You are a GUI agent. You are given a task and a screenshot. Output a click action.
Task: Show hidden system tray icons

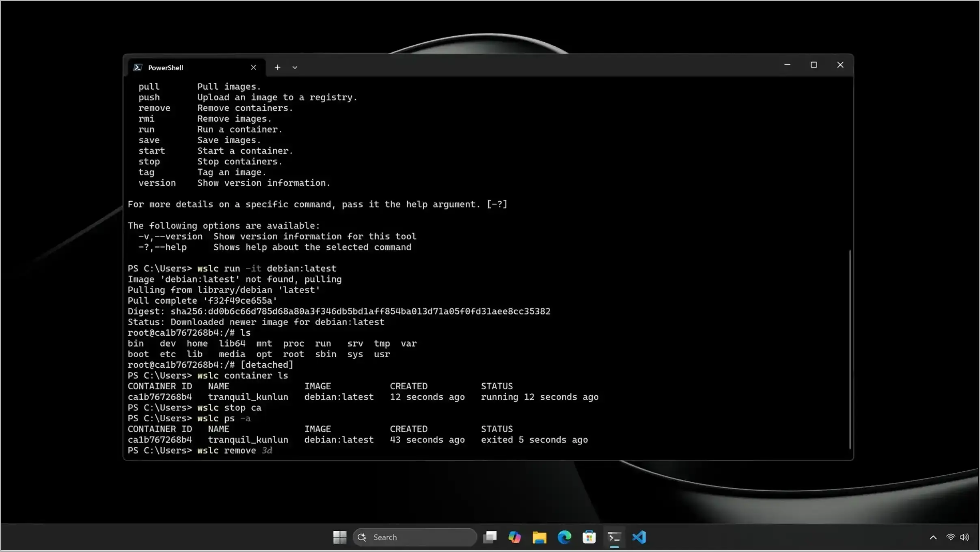pos(933,537)
